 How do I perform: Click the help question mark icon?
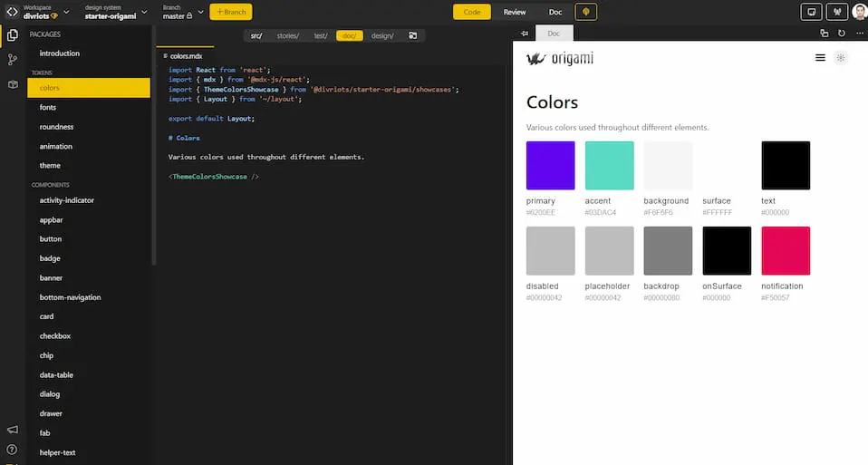tap(13, 449)
